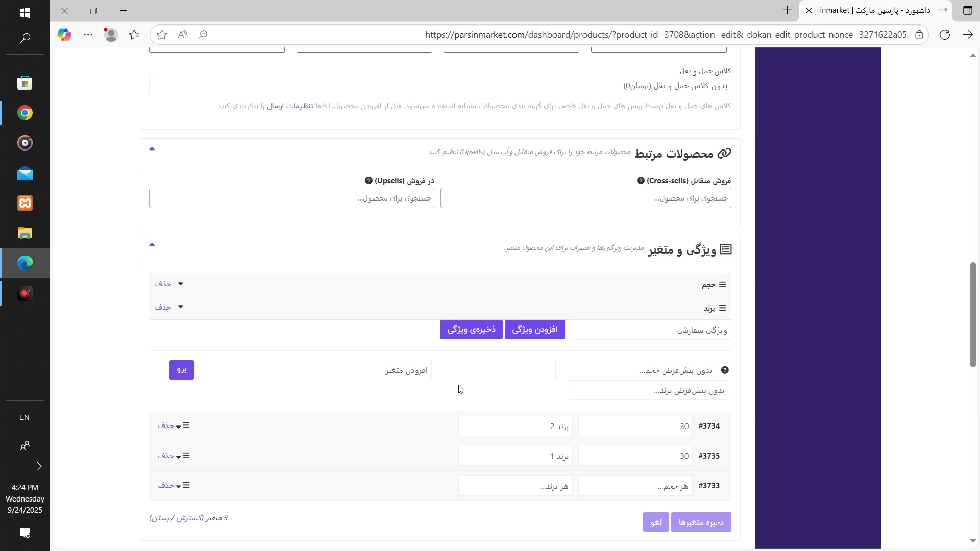Open the Copilot icon in toolbar
Screen dimensions: 980x551
[64, 35]
